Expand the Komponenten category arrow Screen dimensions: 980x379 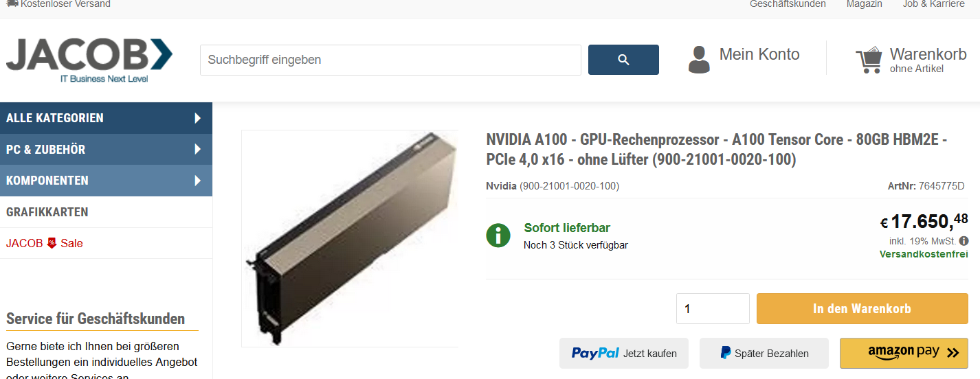click(x=198, y=181)
